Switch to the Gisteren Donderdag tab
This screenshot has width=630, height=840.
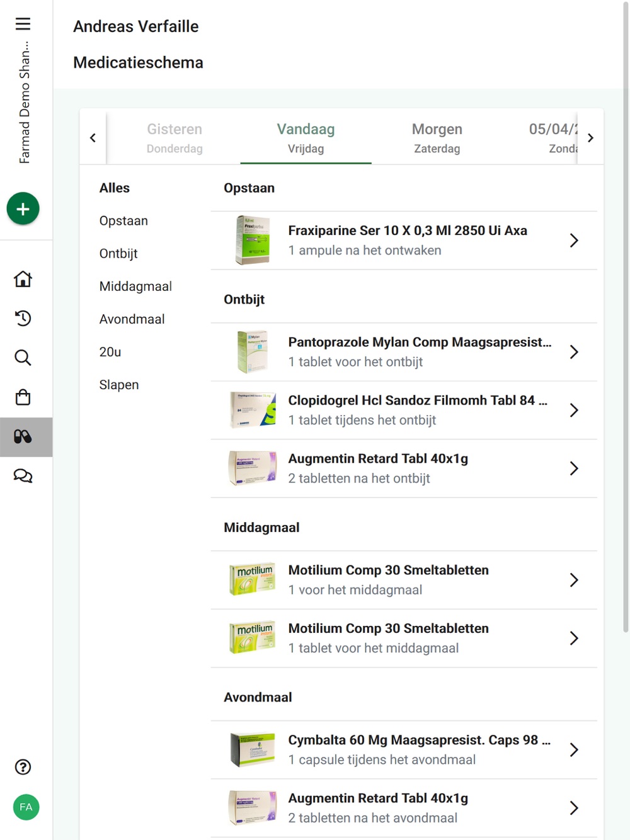coord(175,138)
